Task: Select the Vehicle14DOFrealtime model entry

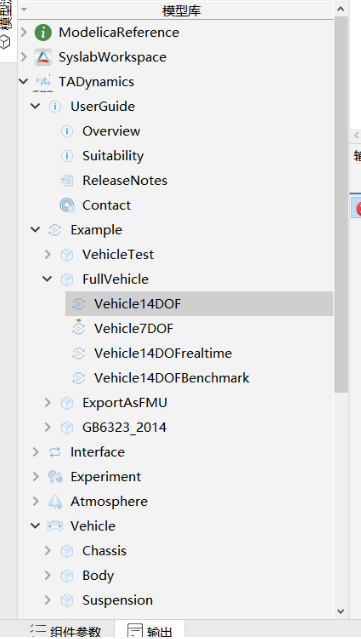Action: [x=163, y=353]
